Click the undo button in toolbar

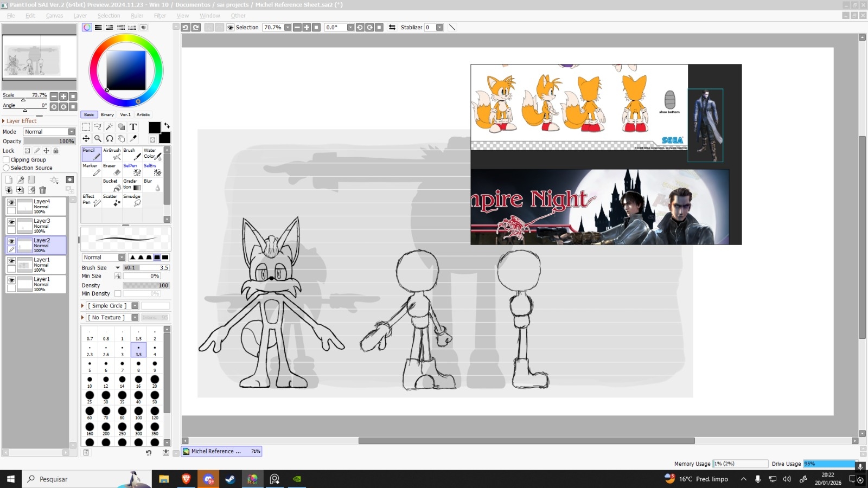(x=186, y=27)
